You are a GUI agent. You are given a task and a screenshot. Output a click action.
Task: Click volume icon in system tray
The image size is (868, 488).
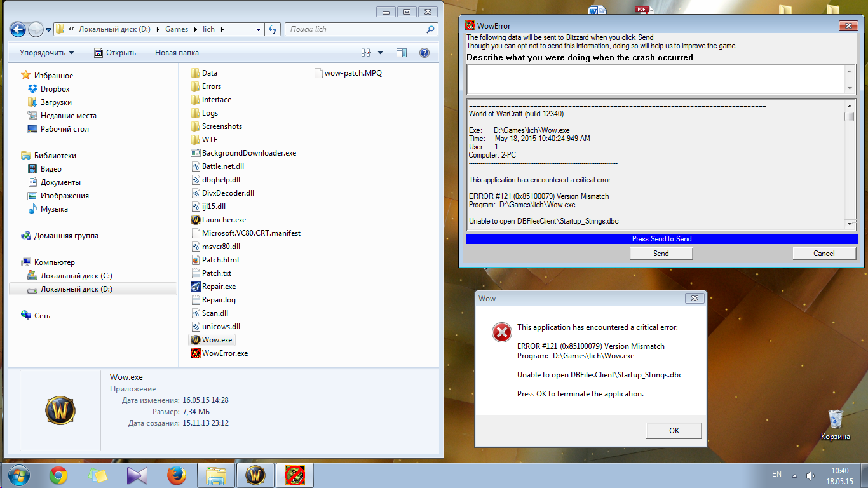[810, 475]
